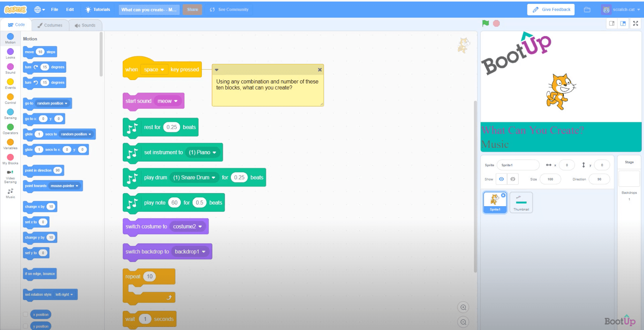Screen dimensions: 644x330
Task: Click the green flag to start
Action: pyautogui.click(x=486, y=23)
